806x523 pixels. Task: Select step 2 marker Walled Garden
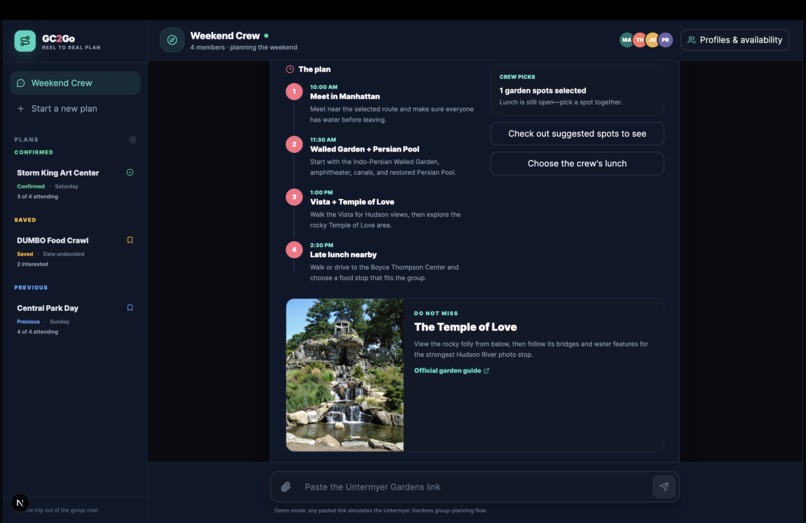point(294,144)
